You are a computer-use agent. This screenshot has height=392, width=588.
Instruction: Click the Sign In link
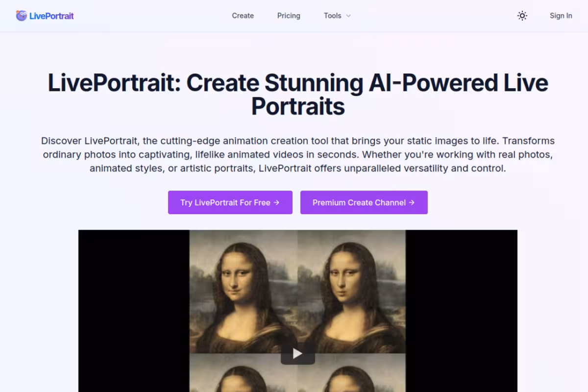[x=561, y=16]
